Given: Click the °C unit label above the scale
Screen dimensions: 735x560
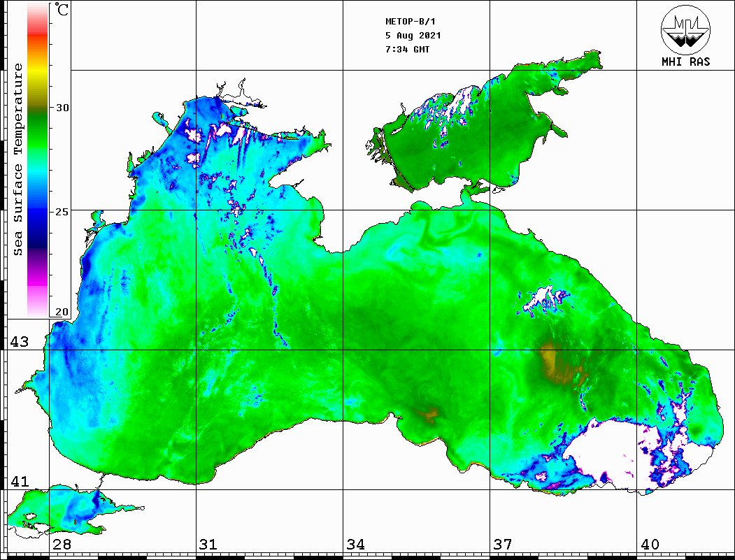Looking at the screenshot, I should click(62, 10).
